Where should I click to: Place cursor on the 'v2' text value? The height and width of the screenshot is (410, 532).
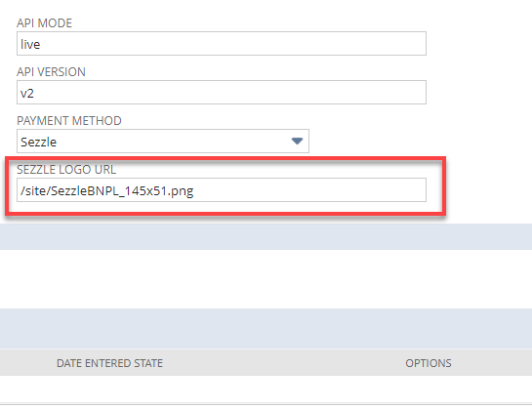[x=27, y=94]
